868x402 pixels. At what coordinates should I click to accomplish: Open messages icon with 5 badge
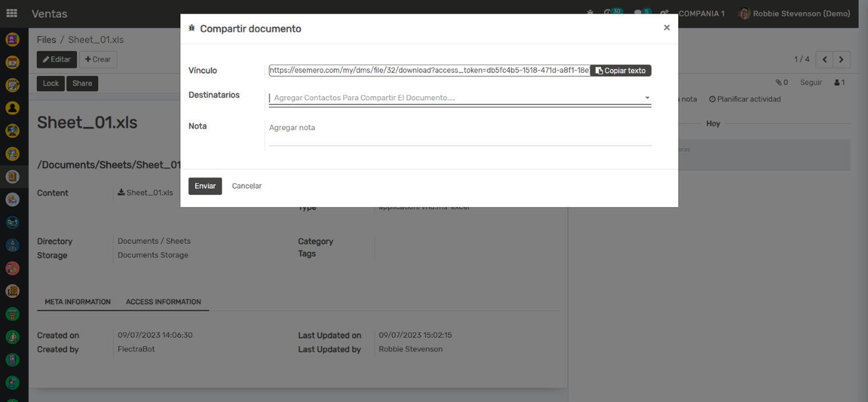pyautogui.click(x=642, y=13)
